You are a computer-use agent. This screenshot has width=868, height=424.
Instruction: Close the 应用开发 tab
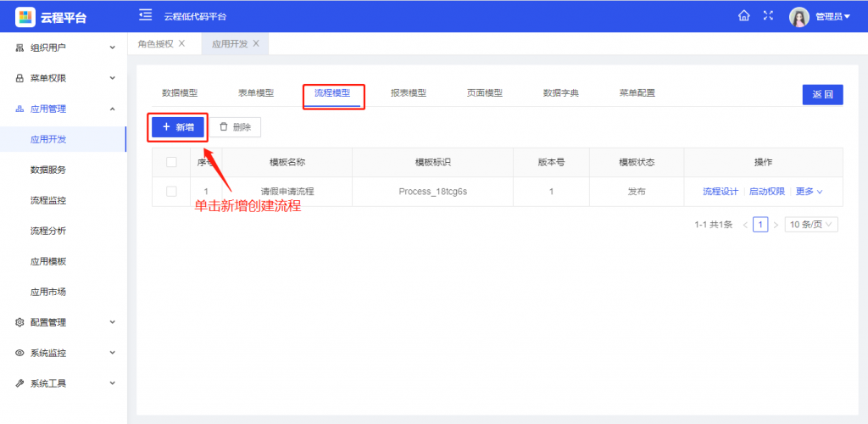coord(256,43)
